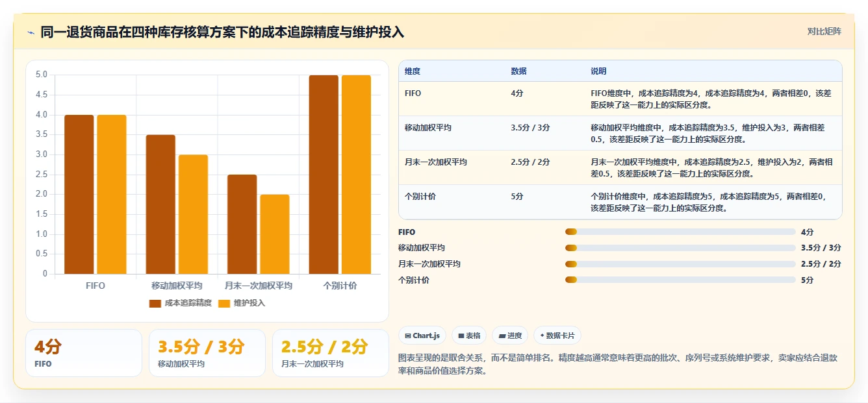This screenshot has width=868, height=403.
Task: Click 移动加权平均 dark bar at 3.5
Action: click(x=160, y=204)
